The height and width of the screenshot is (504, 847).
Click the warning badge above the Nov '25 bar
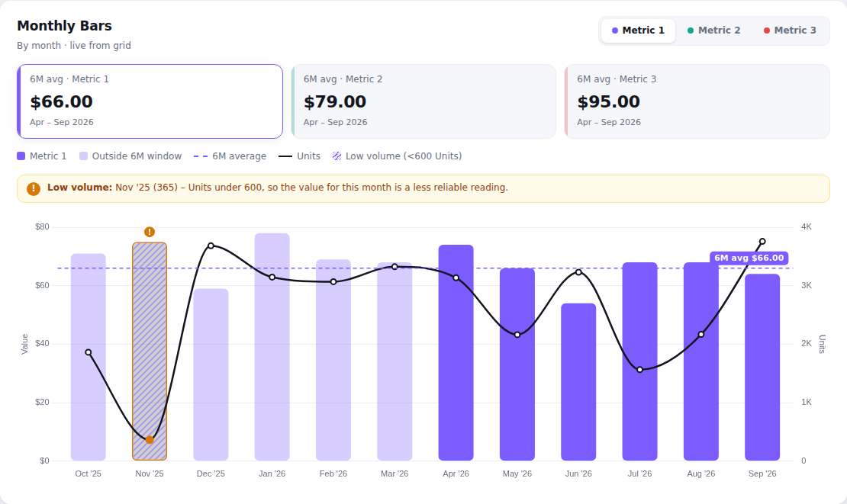(x=150, y=232)
